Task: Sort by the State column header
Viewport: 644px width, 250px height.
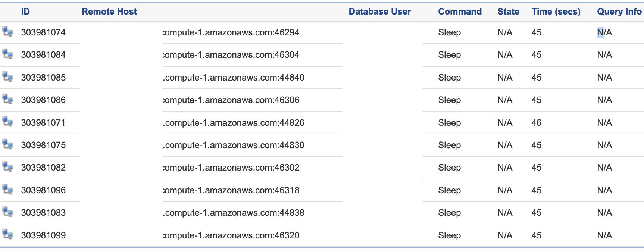Action: click(508, 12)
